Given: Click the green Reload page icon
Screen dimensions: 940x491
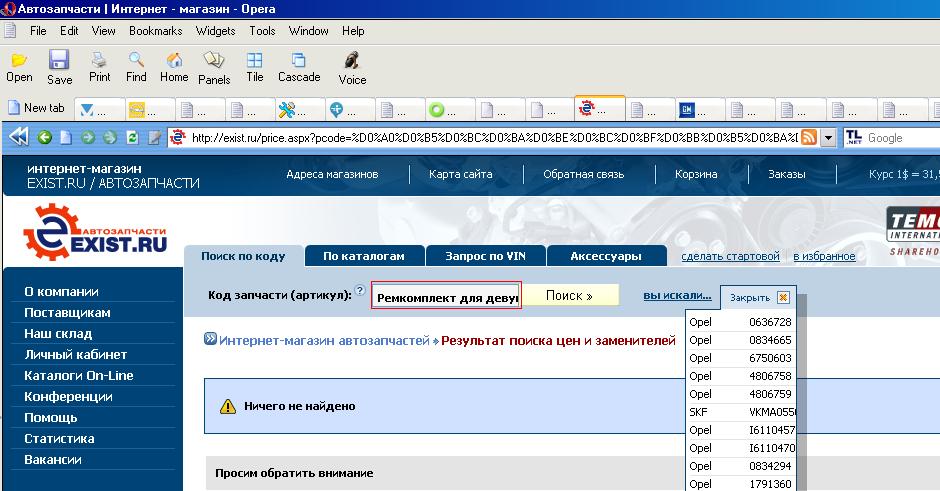Looking at the screenshot, I should click(132, 138).
